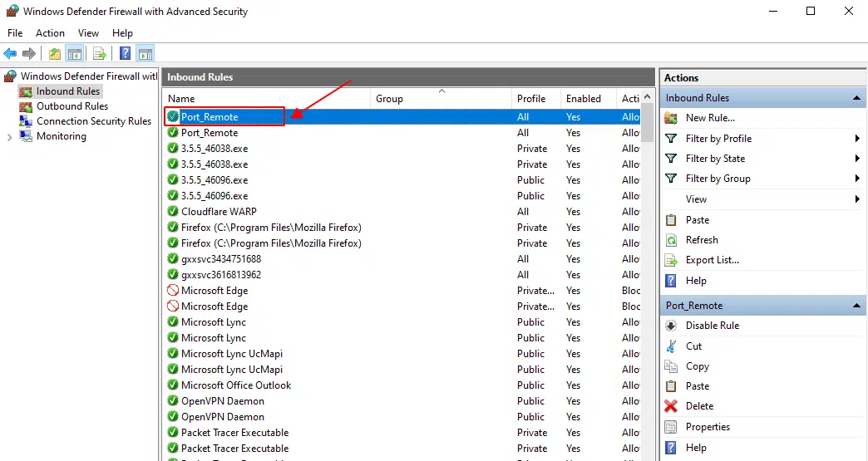
Task: Click the blue Help question mark toolbar icon
Action: pos(125,54)
